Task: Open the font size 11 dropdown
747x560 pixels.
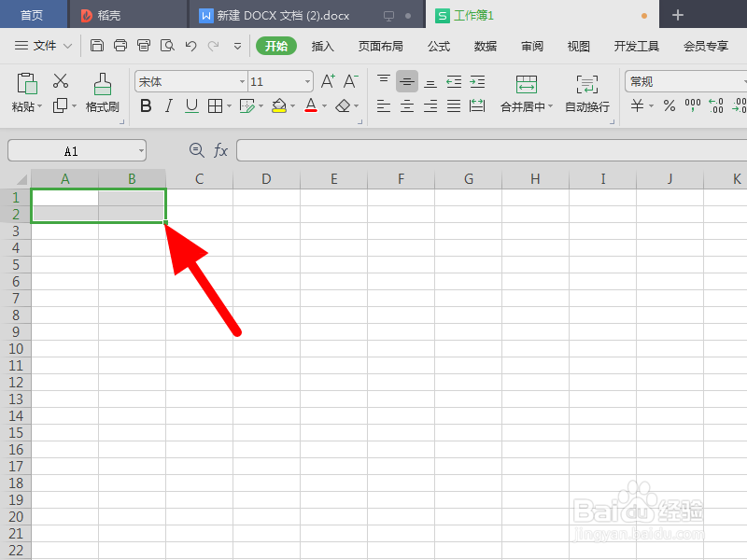Action: point(307,82)
